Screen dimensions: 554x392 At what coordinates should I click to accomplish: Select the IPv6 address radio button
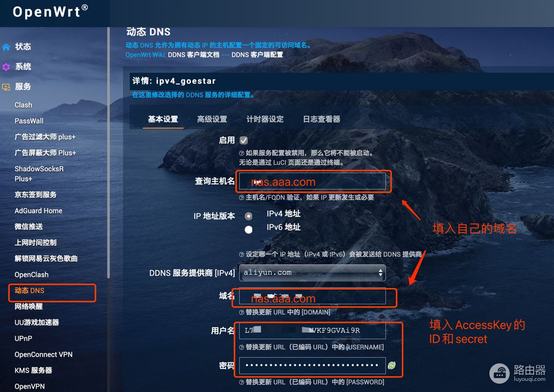[x=248, y=229]
